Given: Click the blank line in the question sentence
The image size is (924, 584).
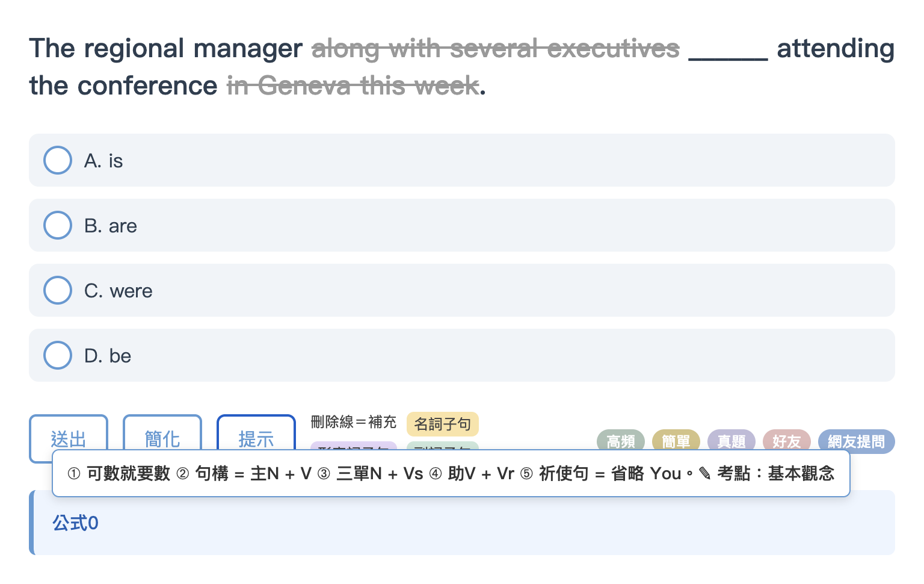Looking at the screenshot, I should (728, 51).
